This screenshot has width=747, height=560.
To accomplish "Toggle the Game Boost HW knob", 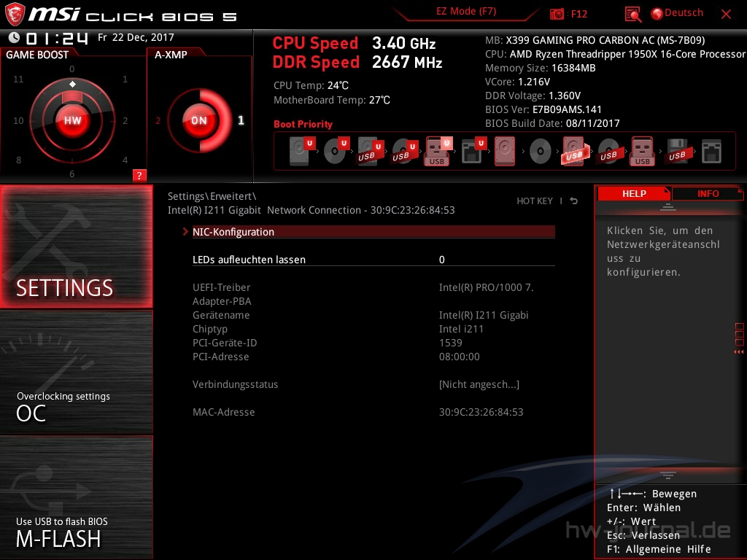I will click(72, 120).
